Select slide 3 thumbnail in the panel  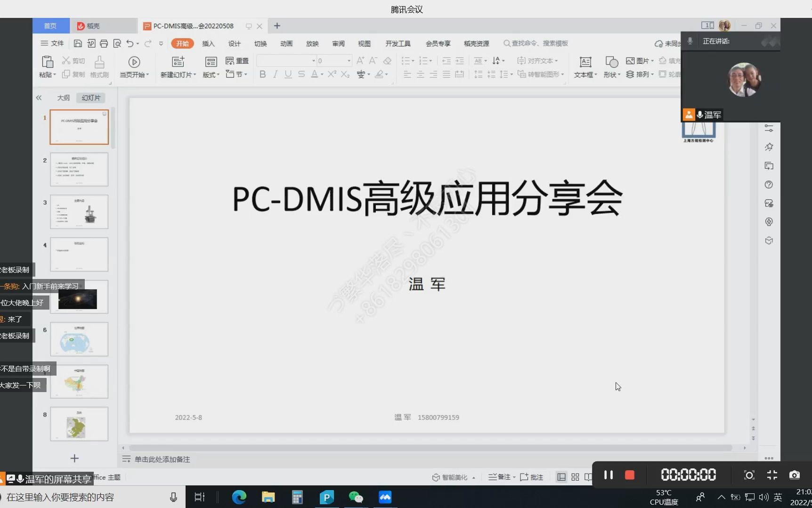(79, 212)
